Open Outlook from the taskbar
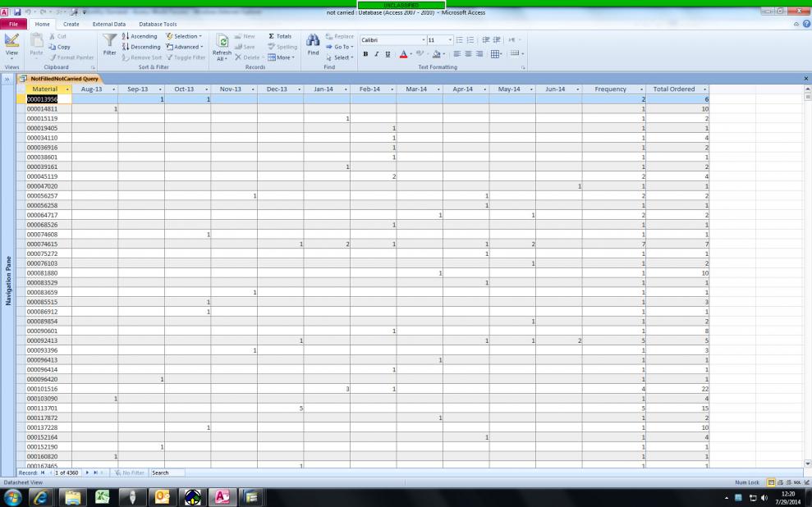 tap(162, 497)
